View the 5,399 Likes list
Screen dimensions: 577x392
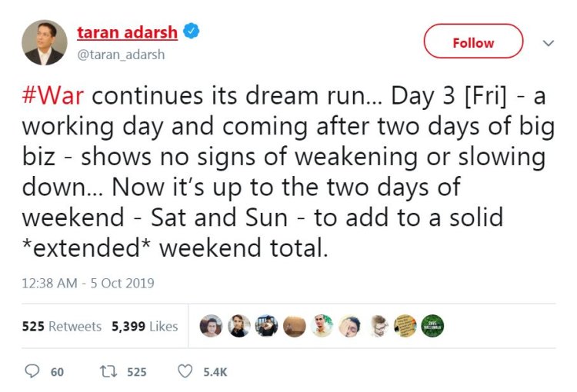pos(145,326)
